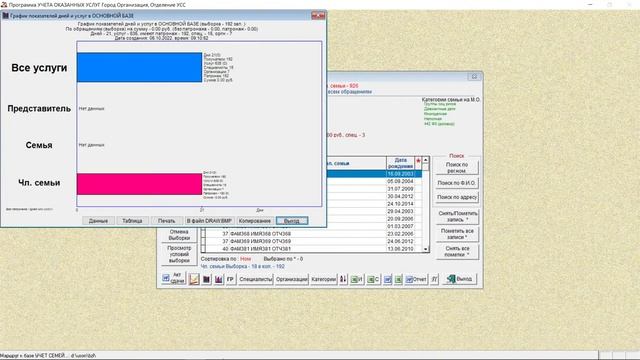Click the Excel 'С' export icon
This screenshot has width=640, height=360.
[x=373, y=279]
